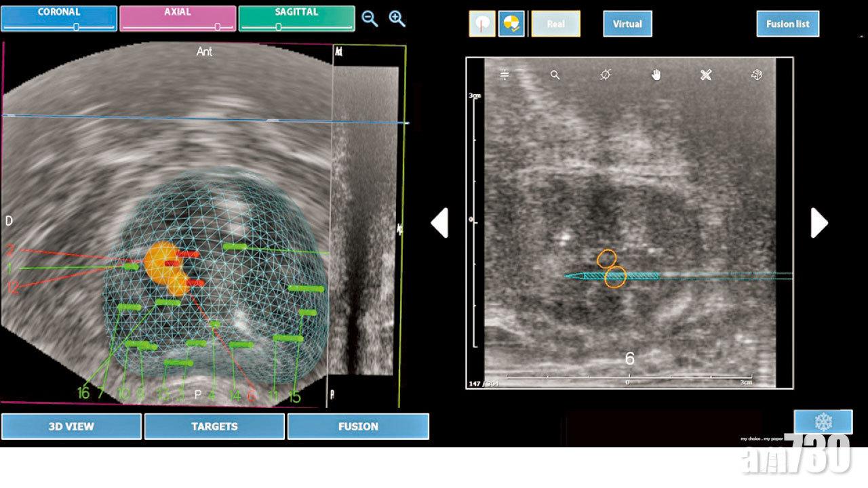This screenshot has width=868, height=488.
Task: Open the Fusion list
Action: pyautogui.click(x=787, y=24)
